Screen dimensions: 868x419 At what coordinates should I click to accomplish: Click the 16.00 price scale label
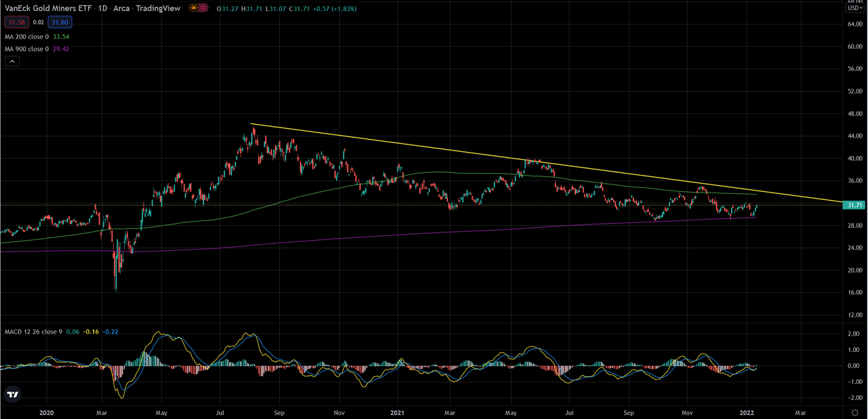pyautogui.click(x=854, y=292)
